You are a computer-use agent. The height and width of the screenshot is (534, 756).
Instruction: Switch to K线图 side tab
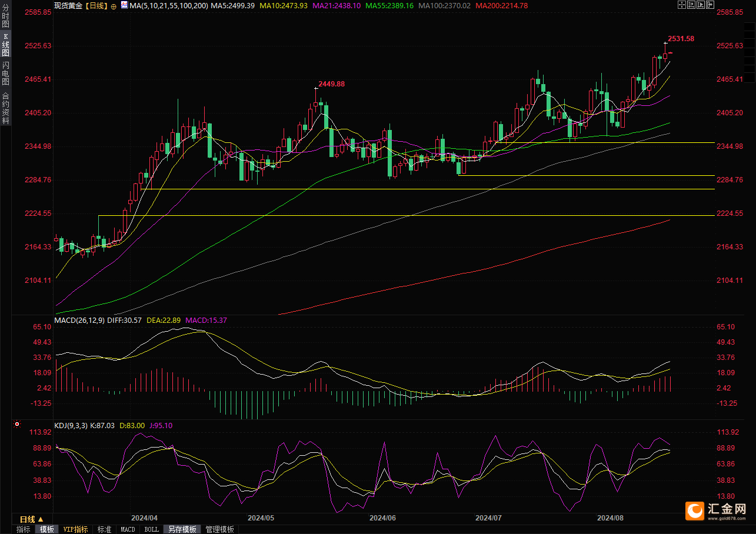point(5,45)
